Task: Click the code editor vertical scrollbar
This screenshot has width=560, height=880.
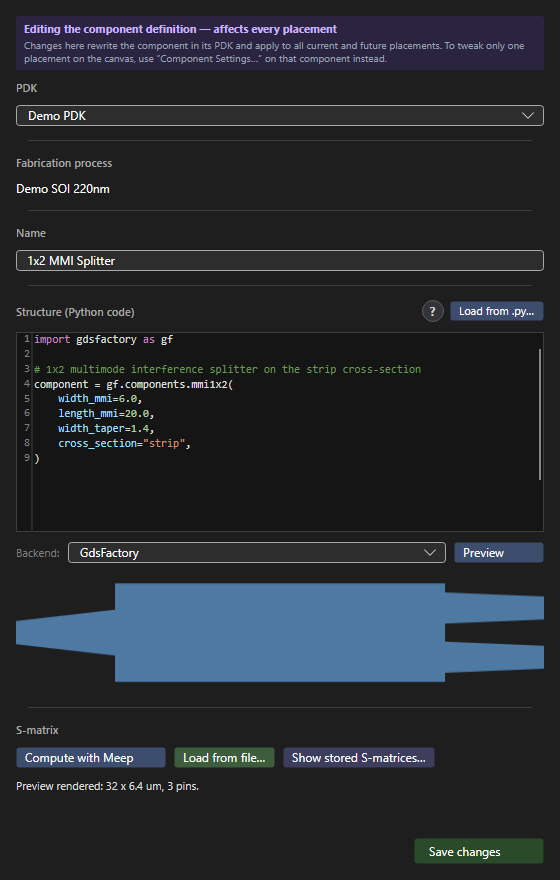Action: tap(540, 414)
